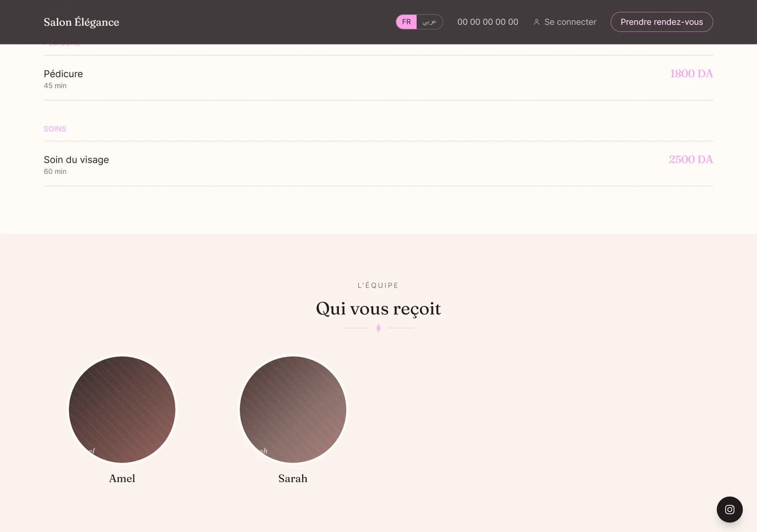Screen dimensions: 757x532
Task: Click the SOINS category label
Action: (55, 129)
